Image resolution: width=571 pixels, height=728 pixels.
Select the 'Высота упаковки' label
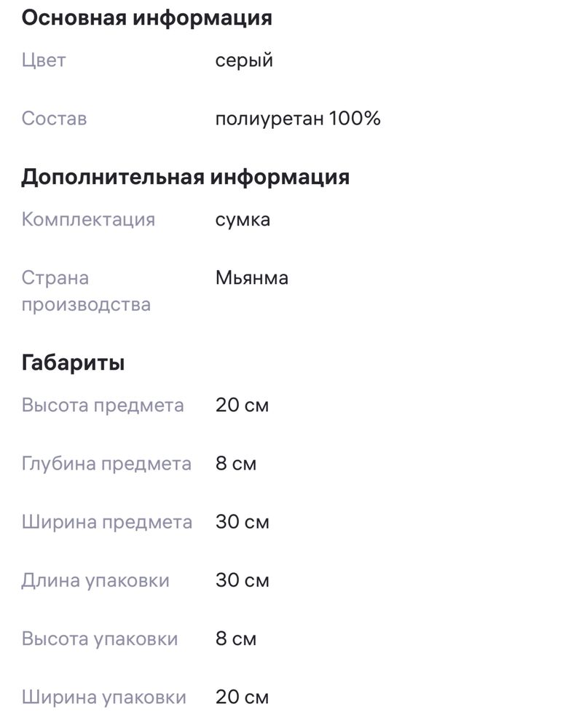(100, 639)
